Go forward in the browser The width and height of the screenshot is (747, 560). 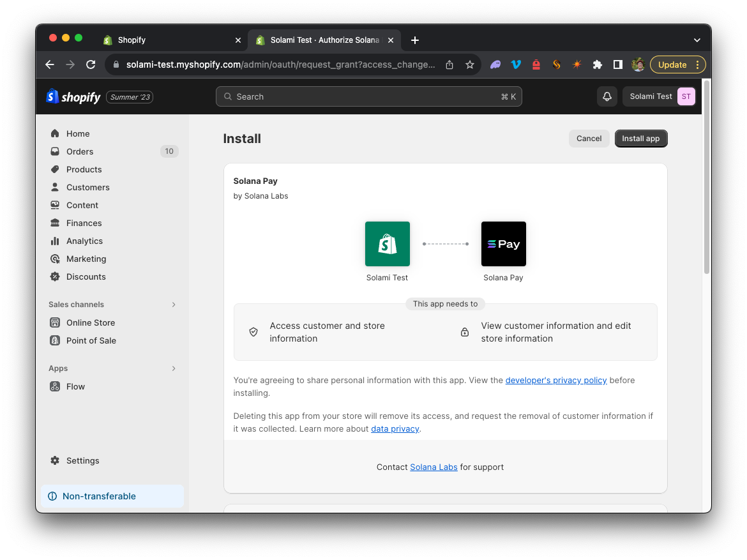(70, 65)
